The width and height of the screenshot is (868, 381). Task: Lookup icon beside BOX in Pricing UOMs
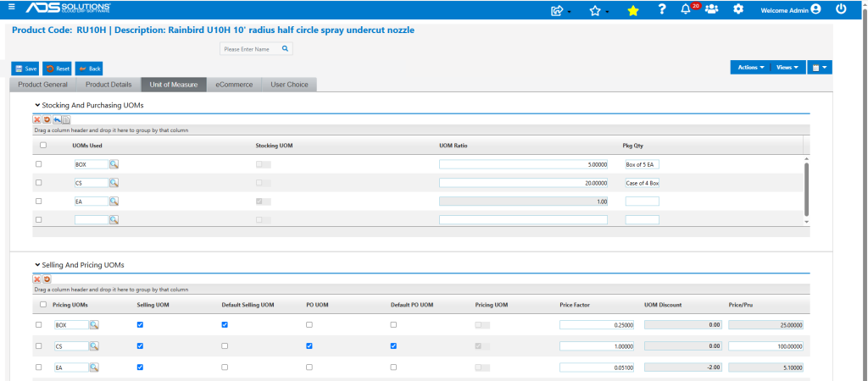click(94, 325)
